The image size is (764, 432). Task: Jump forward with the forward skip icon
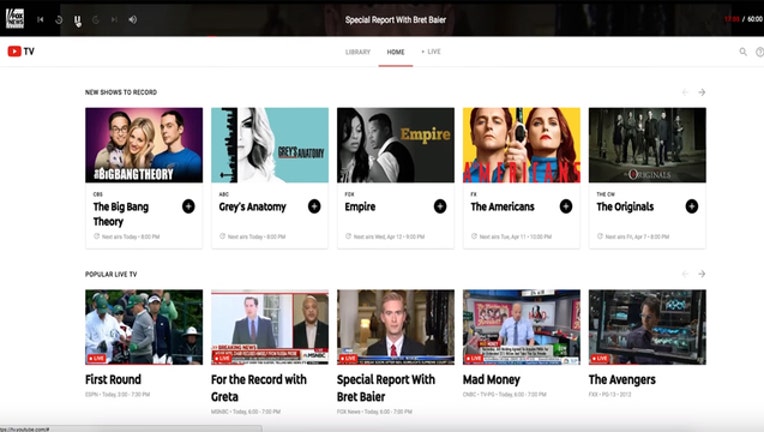point(96,19)
